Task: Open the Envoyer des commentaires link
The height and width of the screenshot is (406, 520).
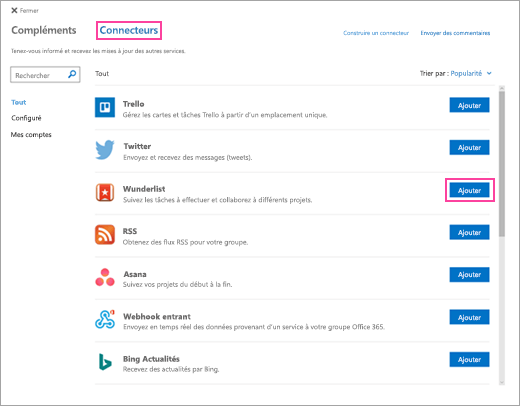Action: tap(455, 33)
